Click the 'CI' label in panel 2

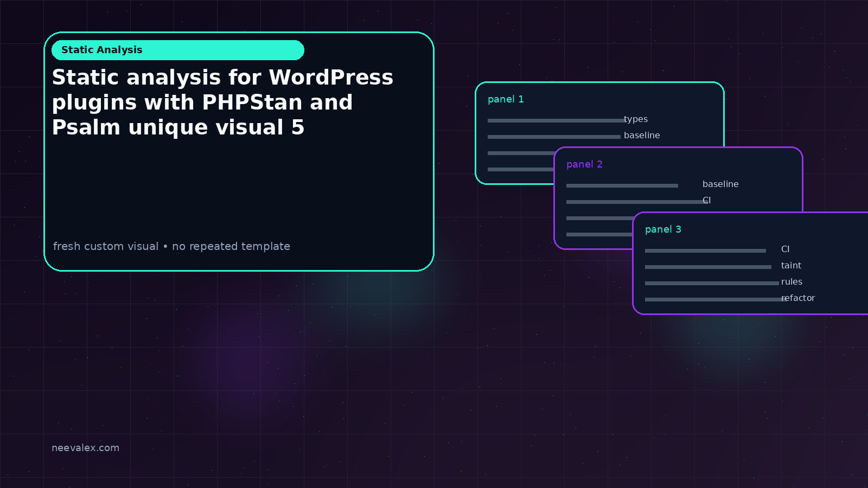706,201
